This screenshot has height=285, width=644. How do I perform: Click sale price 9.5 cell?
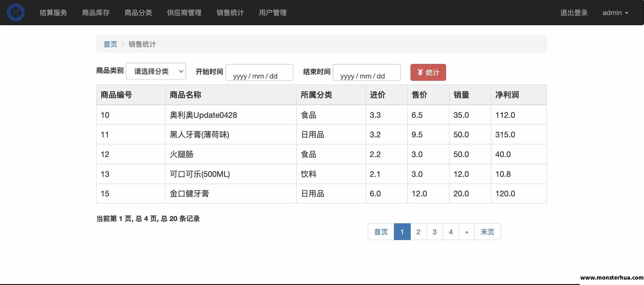[x=428, y=135]
